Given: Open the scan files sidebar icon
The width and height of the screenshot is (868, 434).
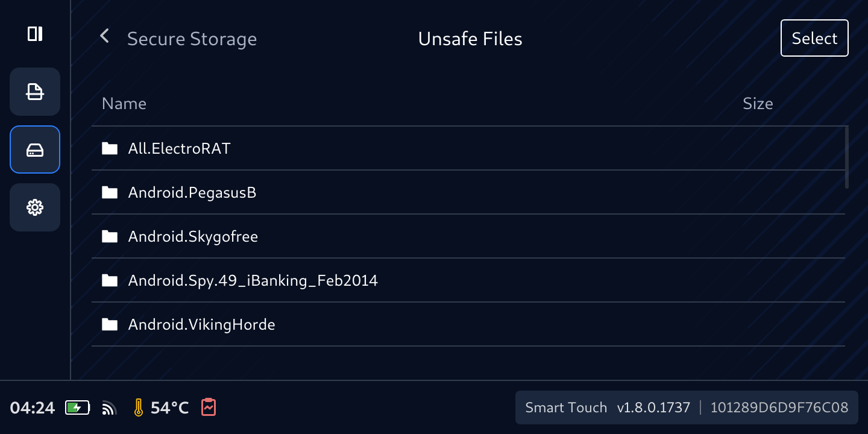Looking at the screenshot, I should 35,92.
